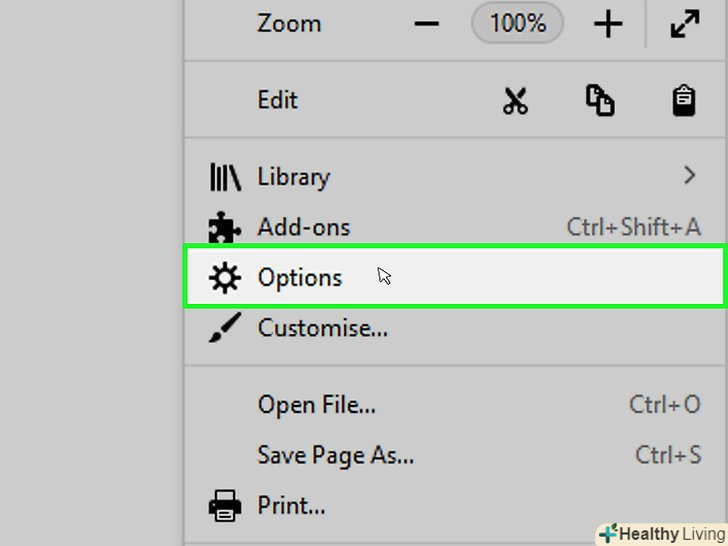Click the Library books icon
Image resolution: width=728 pixels, height=546 pixels.
click(x=225, y=177)
